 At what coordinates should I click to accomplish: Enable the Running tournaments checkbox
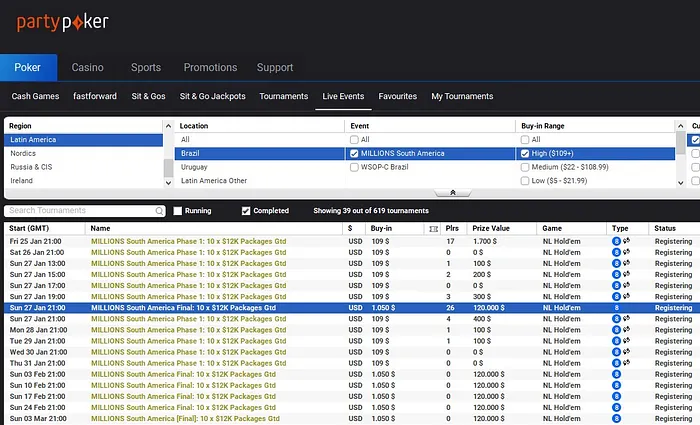pyautogui.click(x=178, y=211)
